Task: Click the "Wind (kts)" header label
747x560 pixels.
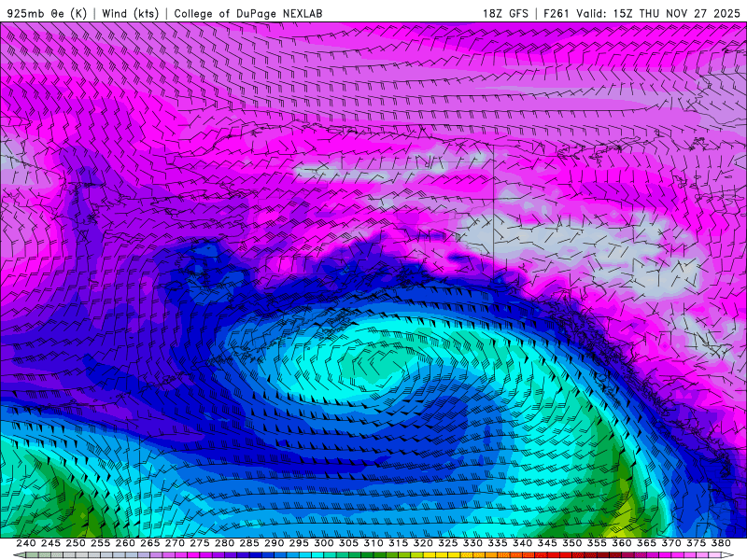Action: [130, 13]
